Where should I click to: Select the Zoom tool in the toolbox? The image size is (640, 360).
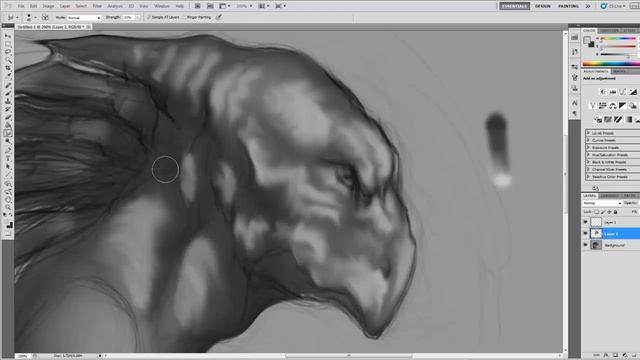(8, 207)
